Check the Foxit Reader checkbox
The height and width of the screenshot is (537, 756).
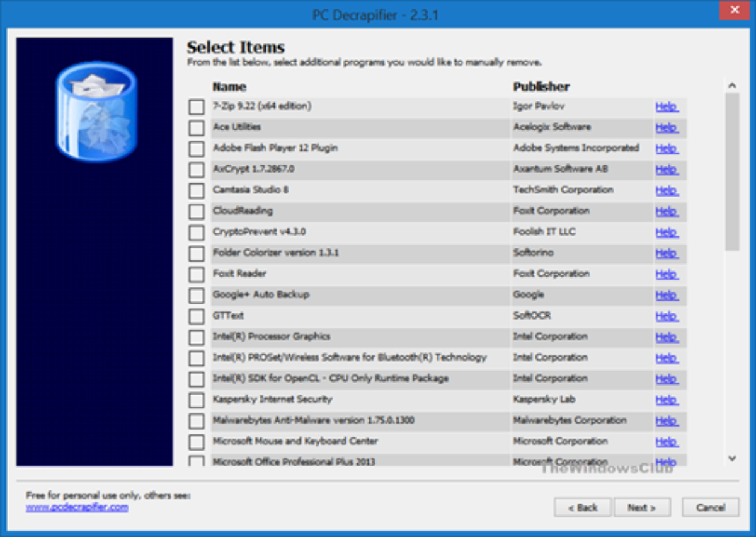coord(197,274)
